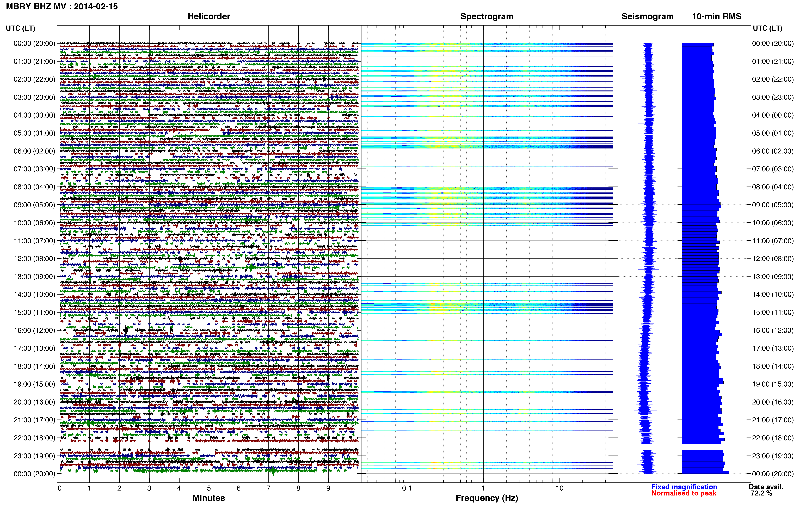
Task: Click left time label '17:00 (13:00)'
Action: tap(34, 348)
